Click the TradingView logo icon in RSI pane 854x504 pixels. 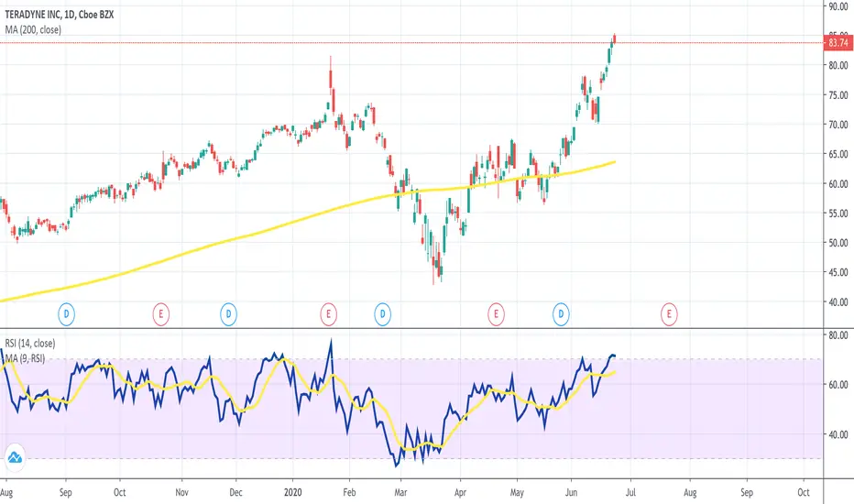click(x=15, y=457)
